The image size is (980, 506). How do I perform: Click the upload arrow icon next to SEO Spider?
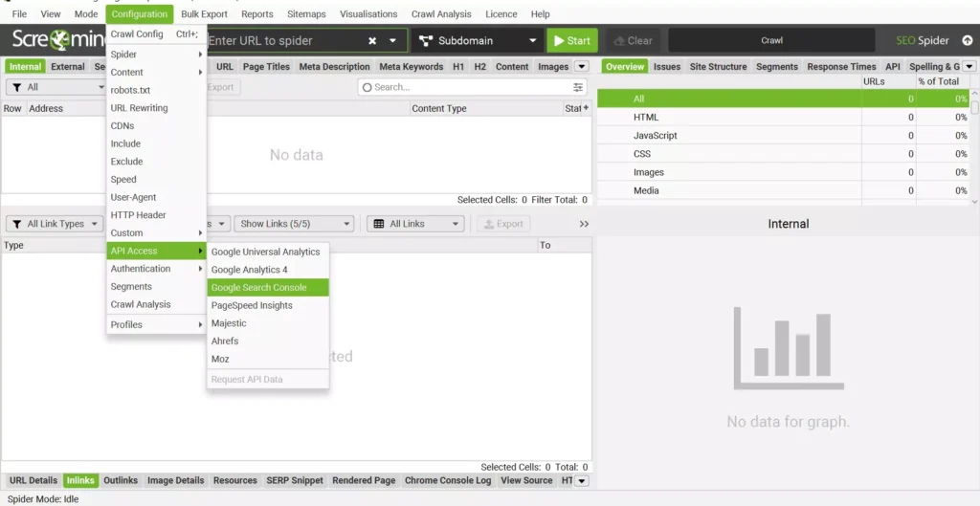click(x=967, y=40)
